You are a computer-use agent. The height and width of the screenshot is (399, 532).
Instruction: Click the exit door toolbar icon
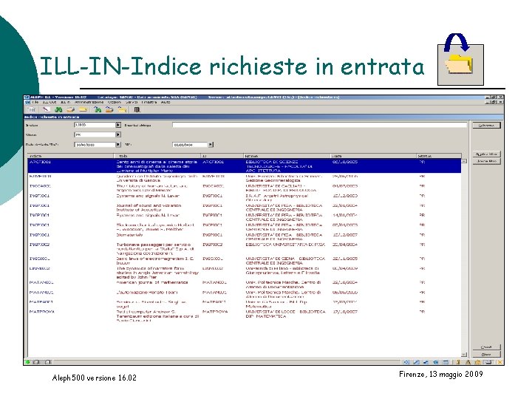(137, 109)
